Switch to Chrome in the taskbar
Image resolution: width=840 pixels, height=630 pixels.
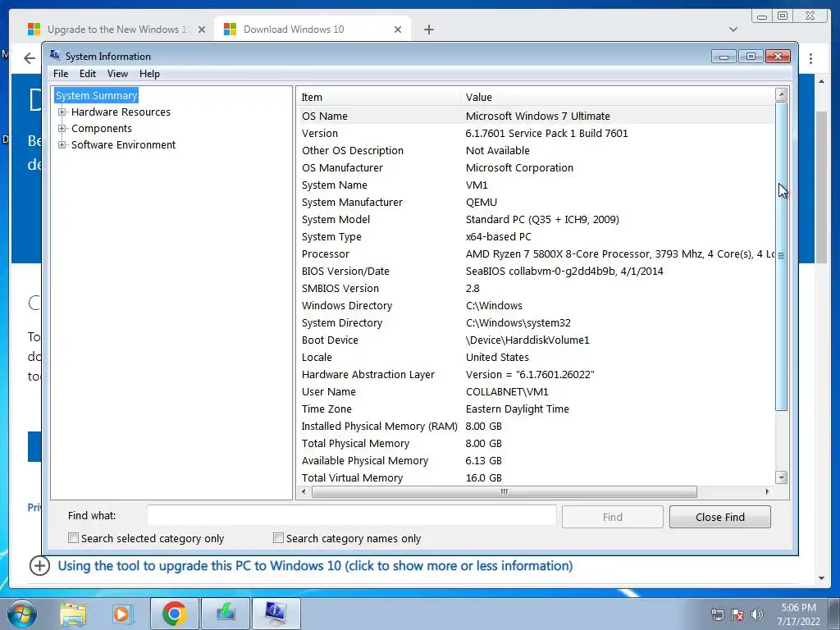[174, 614]
